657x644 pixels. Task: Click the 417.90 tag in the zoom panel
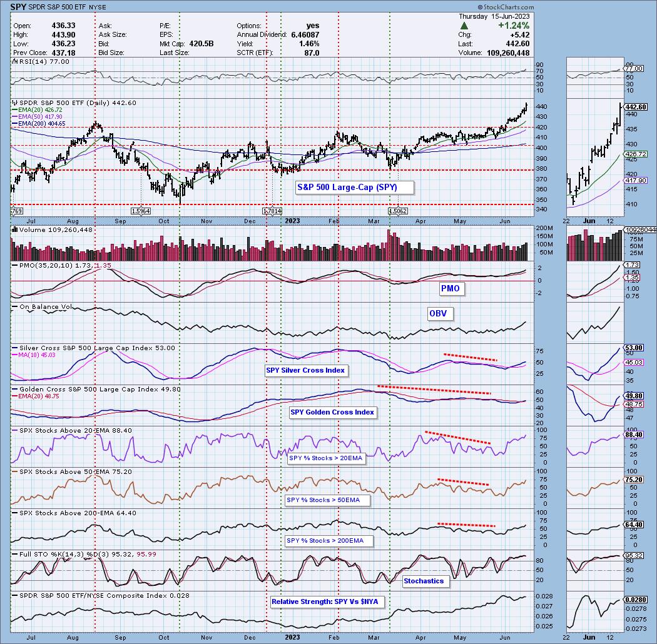[x=636, y=181]
